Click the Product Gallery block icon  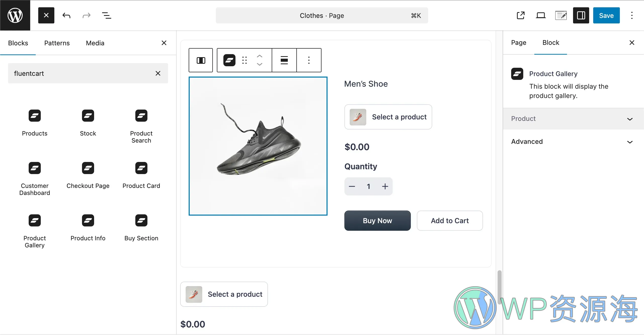(x=34, y=220)
